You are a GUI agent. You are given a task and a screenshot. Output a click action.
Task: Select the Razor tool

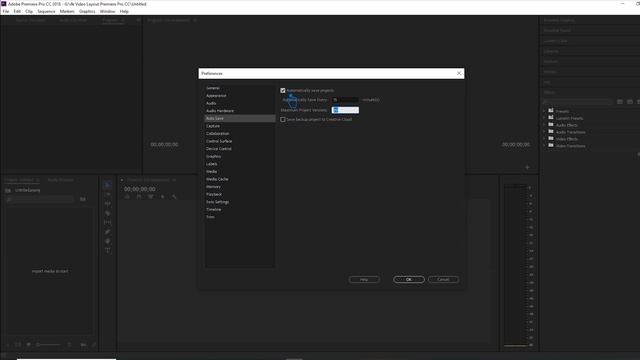pos(107,213)
